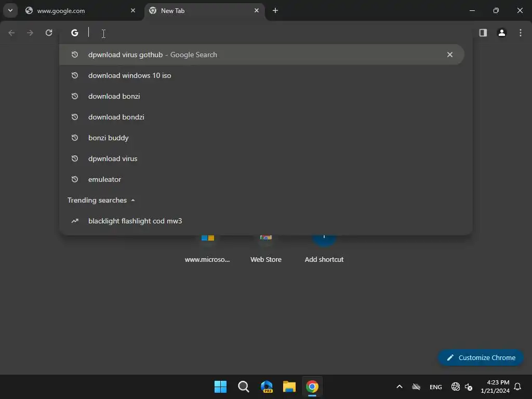Select suggestion 'dpwnload virus gothub'
This screenshot has height=399, width=532.
(x=262, y=55)
